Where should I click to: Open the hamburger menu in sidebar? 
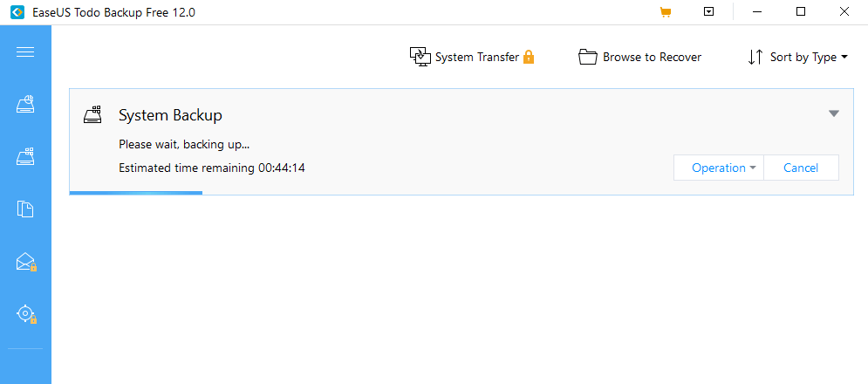click(25, 52)
